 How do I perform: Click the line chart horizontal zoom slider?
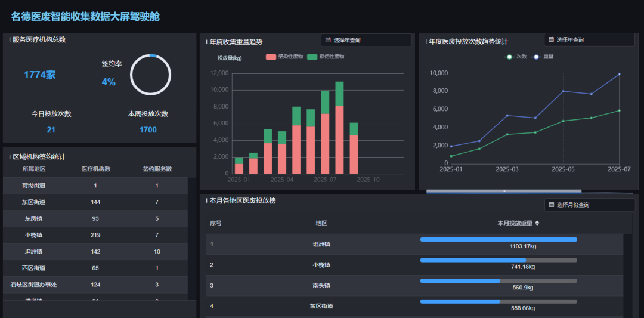504,192
